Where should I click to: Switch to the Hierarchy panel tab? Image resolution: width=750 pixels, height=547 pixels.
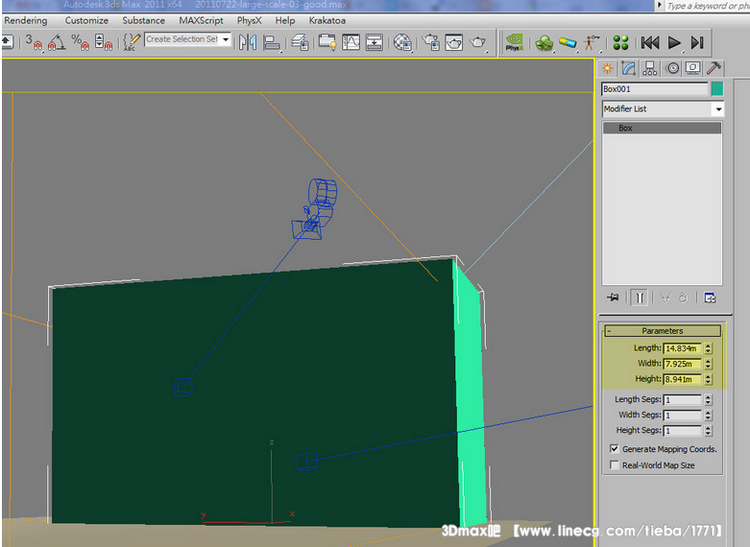click(x=650, y=68)
